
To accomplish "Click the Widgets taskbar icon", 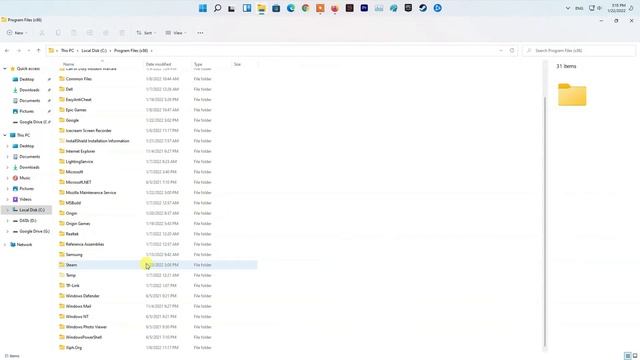I will tap(247, 8).
